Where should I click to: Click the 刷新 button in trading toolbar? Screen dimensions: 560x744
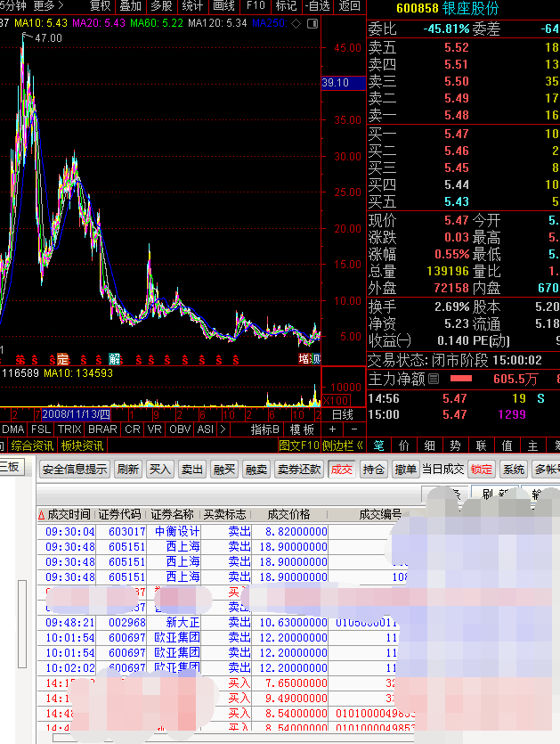[x=128, y=470]
